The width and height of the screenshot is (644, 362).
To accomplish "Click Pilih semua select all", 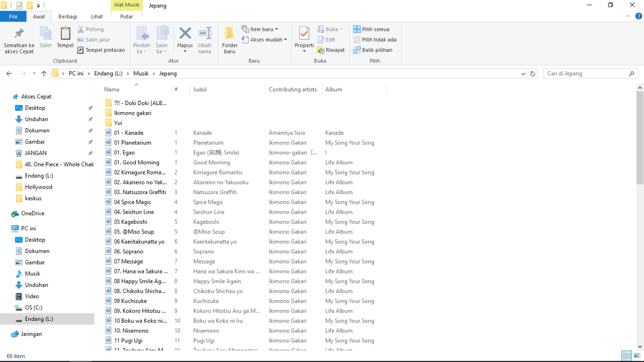I will click(x=371, y=29).
